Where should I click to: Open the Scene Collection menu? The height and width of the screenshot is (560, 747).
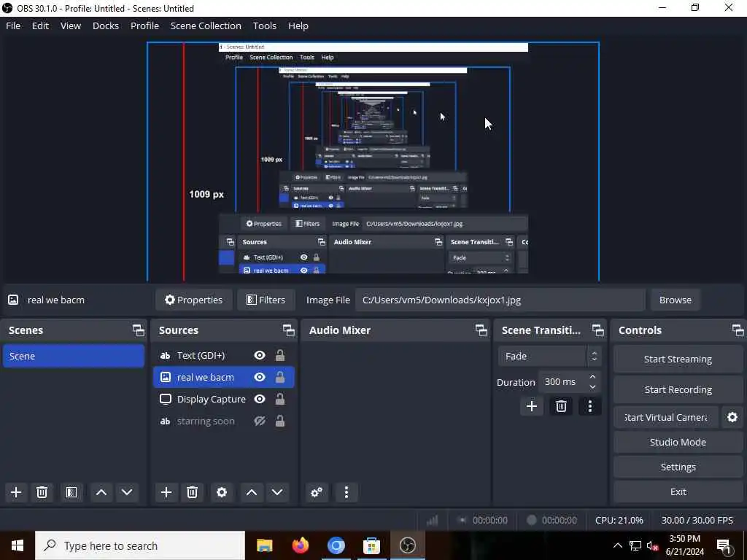click(x=206, y=26)
